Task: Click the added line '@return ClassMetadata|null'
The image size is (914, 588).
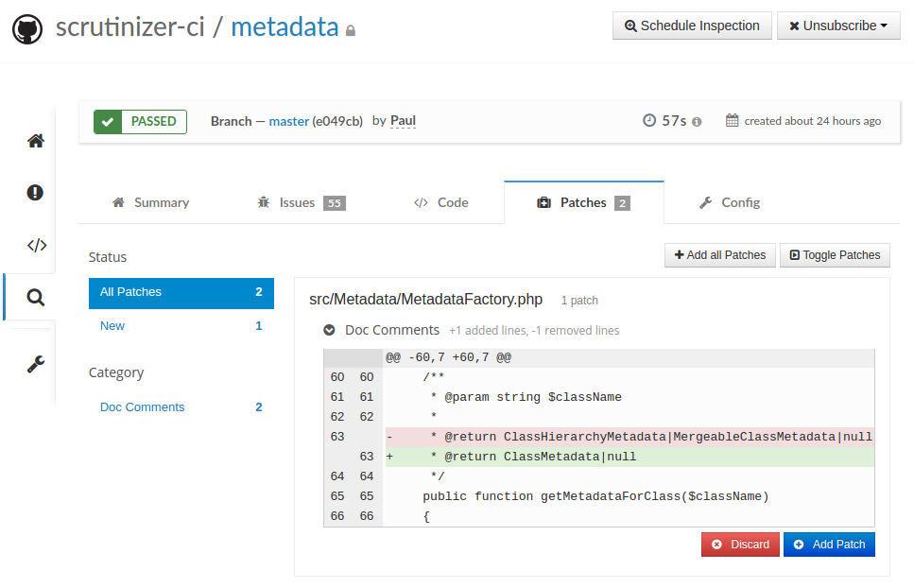Action: (x=629, y=457)
